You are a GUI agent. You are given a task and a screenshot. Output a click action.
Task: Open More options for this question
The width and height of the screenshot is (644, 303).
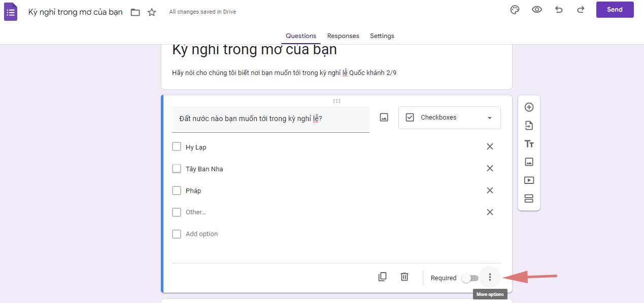(489, 277)
